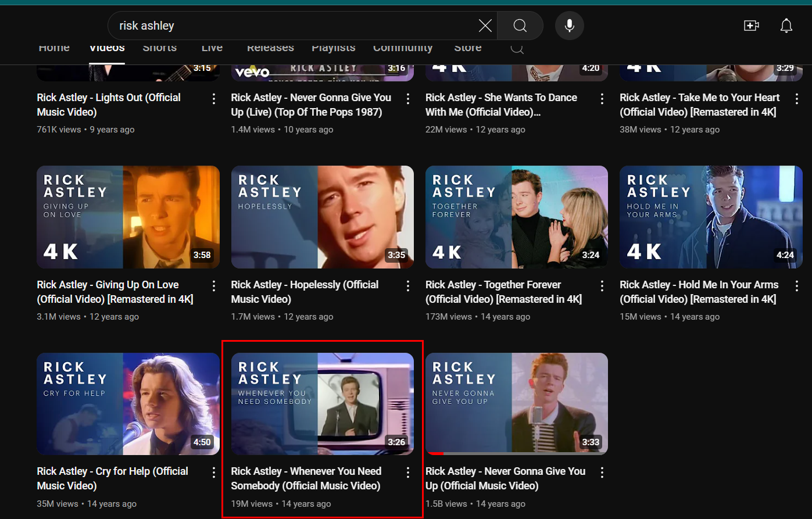Clear the search text with X icon

coord(485,26)
